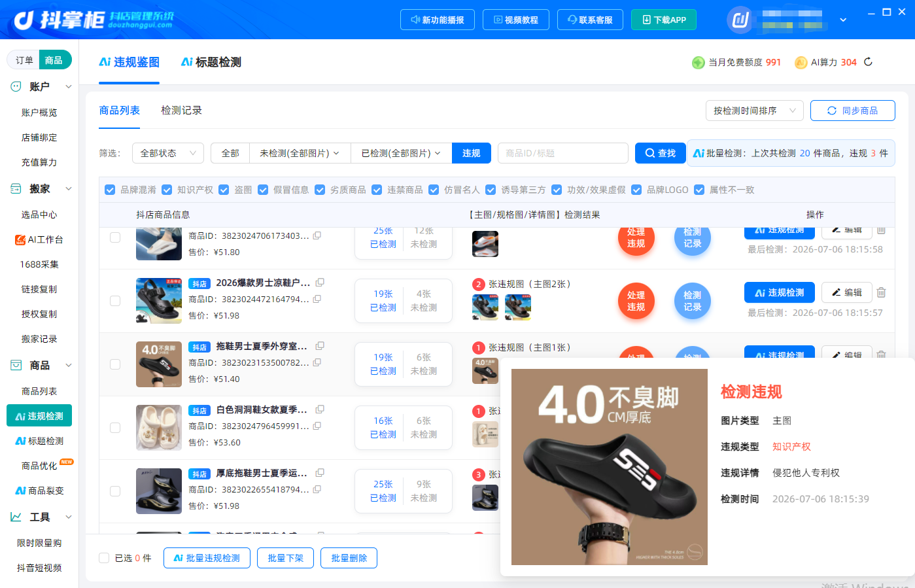Image resolution: width=915 pixels, height=588 pixels.
Task: Expand 已检测(全部图片) dropdown
Action: pyautogui.click(x=402, y=153)
